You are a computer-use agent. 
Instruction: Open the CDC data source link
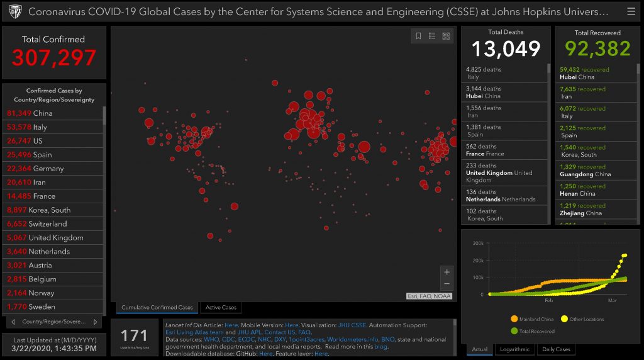pyautogui.click(x=228, y=339)
